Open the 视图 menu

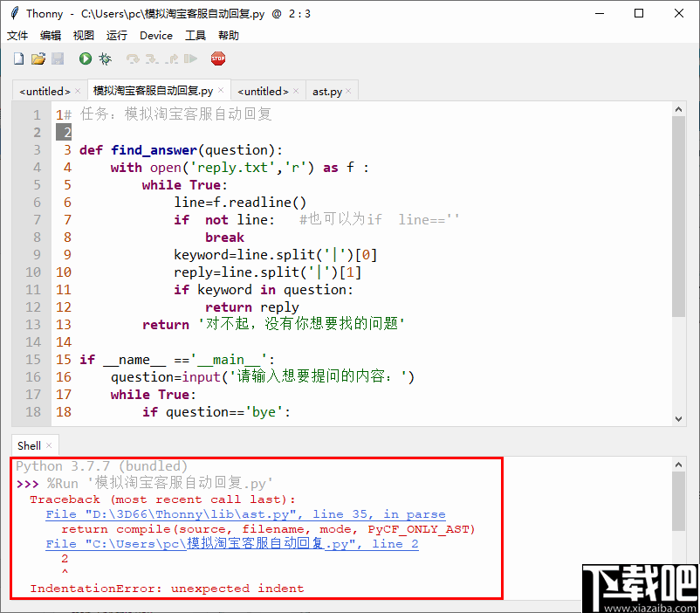click(84, 35)
